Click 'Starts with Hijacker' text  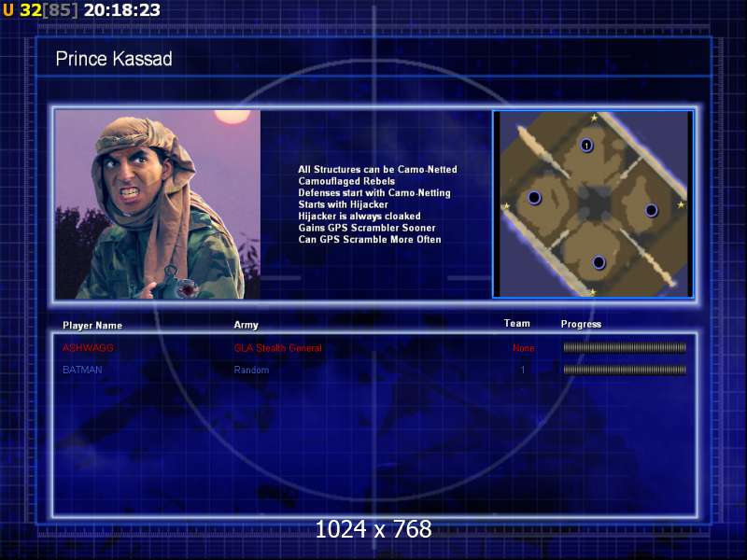coord(343,204)
